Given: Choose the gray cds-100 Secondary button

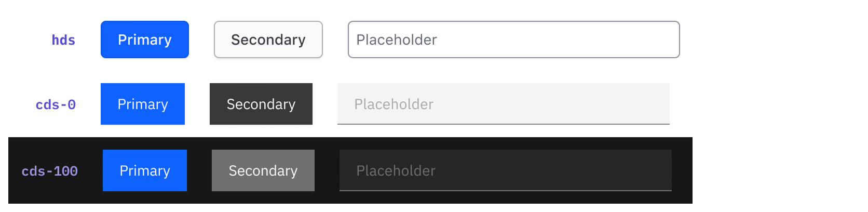Looking at the screenshot, I should click(263, 170).
